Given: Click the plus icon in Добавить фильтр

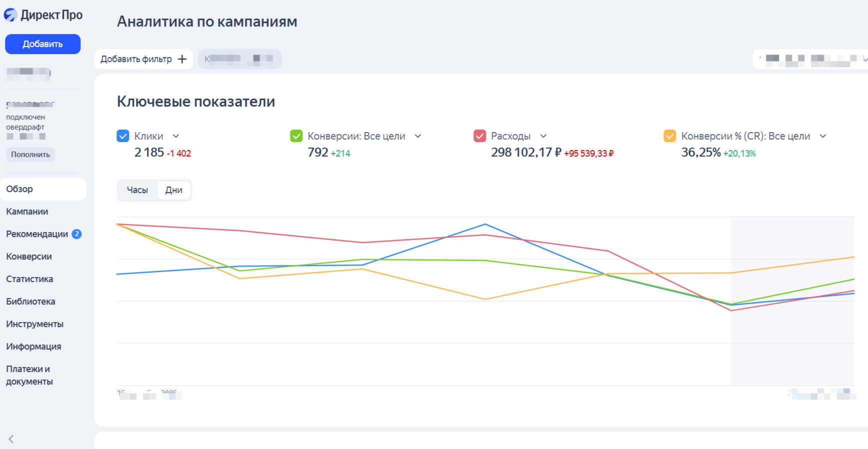Looking at the screenshot, I should pos(182,59).
